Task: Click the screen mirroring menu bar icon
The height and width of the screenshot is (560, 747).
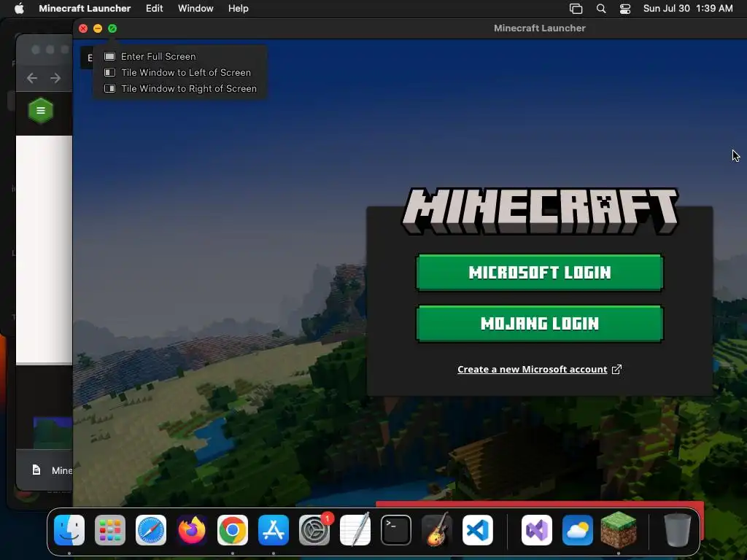Action: point(576,9)
